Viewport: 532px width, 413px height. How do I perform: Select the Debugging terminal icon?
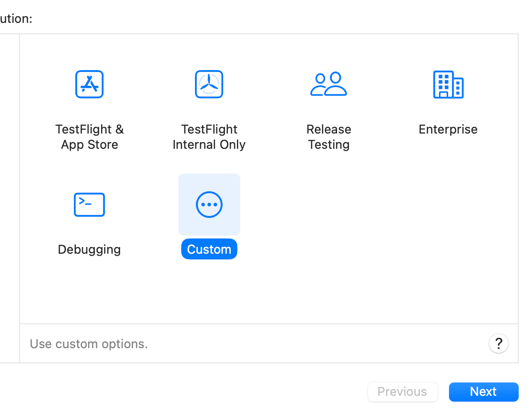click(89, 205)
